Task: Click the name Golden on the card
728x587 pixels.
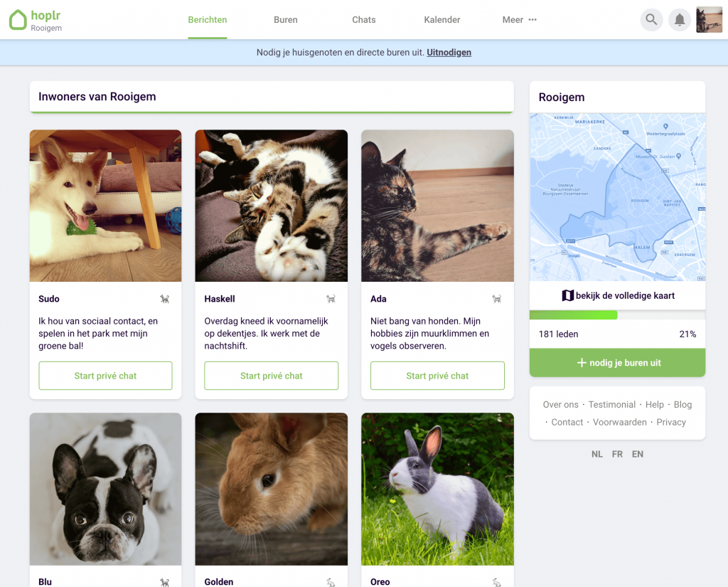Action: click(x=219, y=582)
